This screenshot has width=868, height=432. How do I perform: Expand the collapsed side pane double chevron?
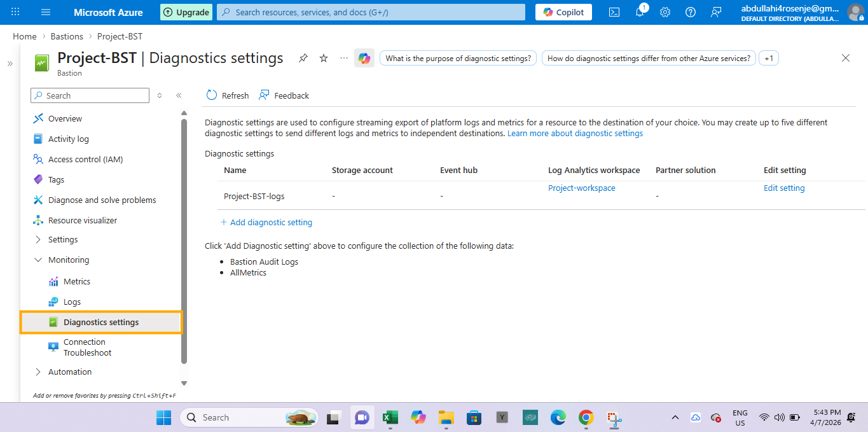pos(10,64)
